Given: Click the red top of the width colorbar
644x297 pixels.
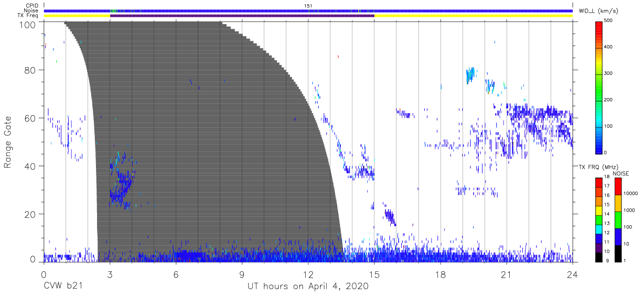Looking at the screenshot, I should click(599, 27).
